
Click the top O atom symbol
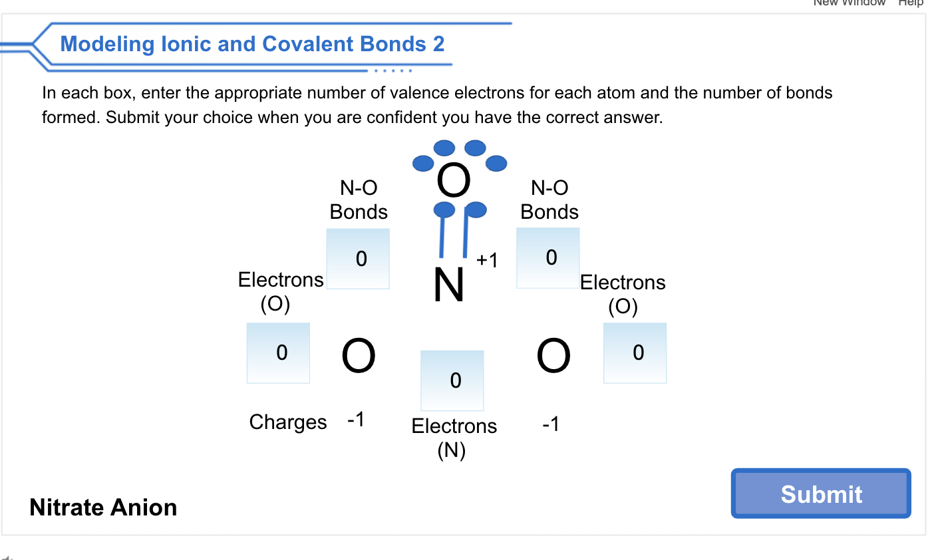pyautogui.click(x=453, y=181)
